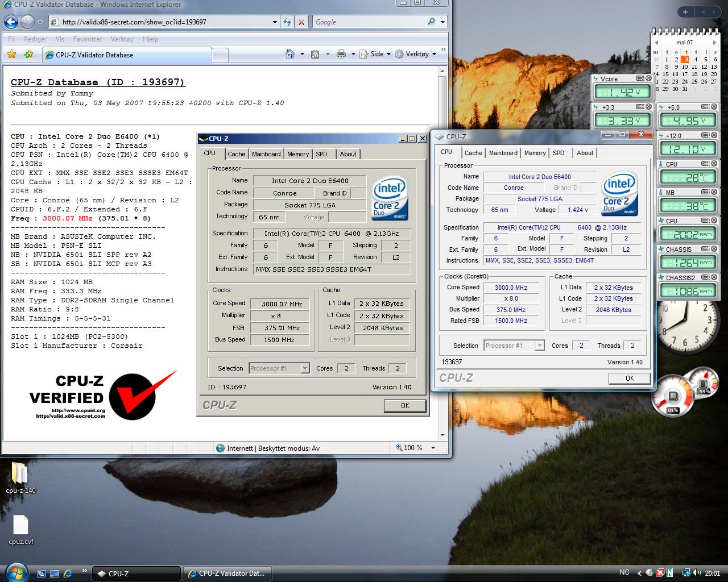728x582 pixels.
Task: Click CPU-Z taskbar button
Action: [x=136, y=573]
